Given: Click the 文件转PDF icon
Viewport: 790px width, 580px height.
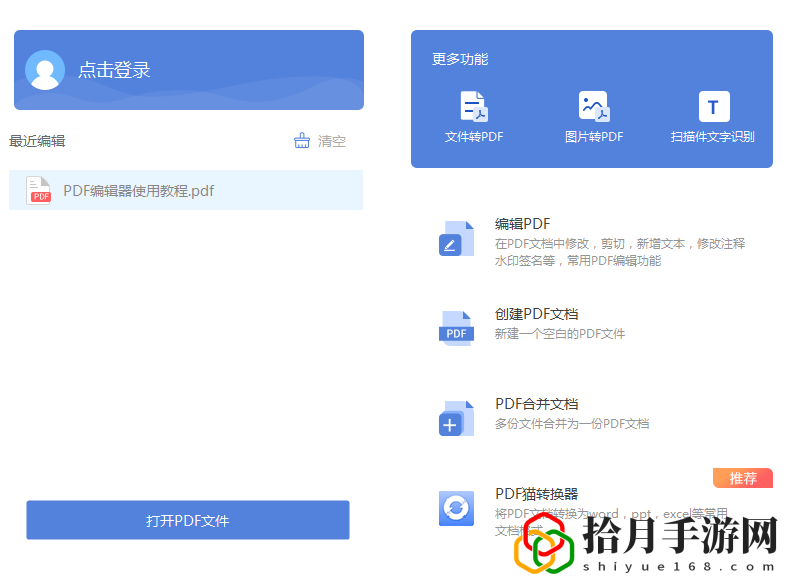Looking at the screenshot, I should pyautogui.click(x=474, y=106).
